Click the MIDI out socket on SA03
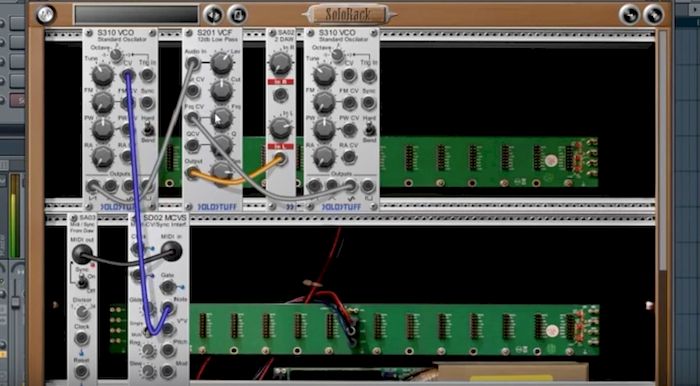Viewport: 700px width, 386px height. pos(82,255)
